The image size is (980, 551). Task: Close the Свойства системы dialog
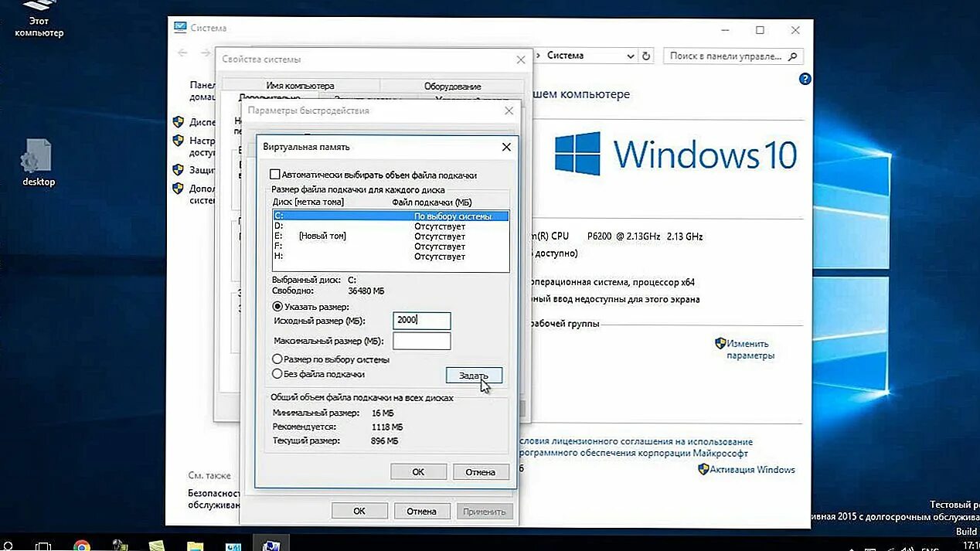[521, 59]
